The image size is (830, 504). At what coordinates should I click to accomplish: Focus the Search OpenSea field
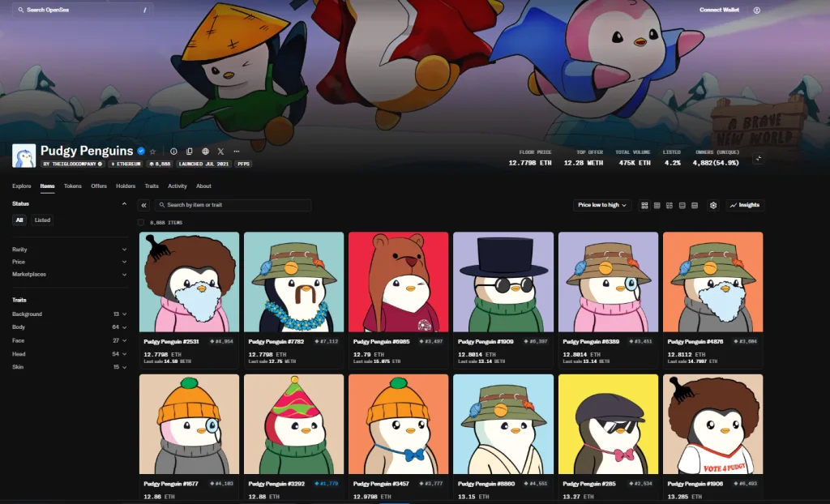83,10
